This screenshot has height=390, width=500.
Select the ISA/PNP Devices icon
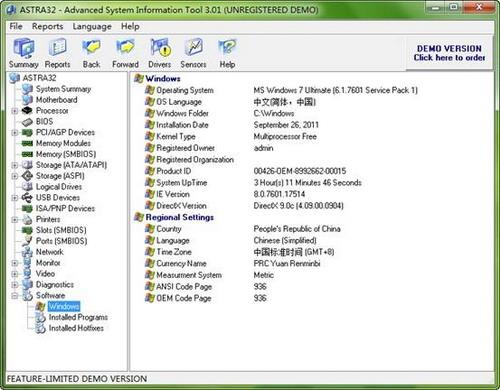[x=27, y=209]
